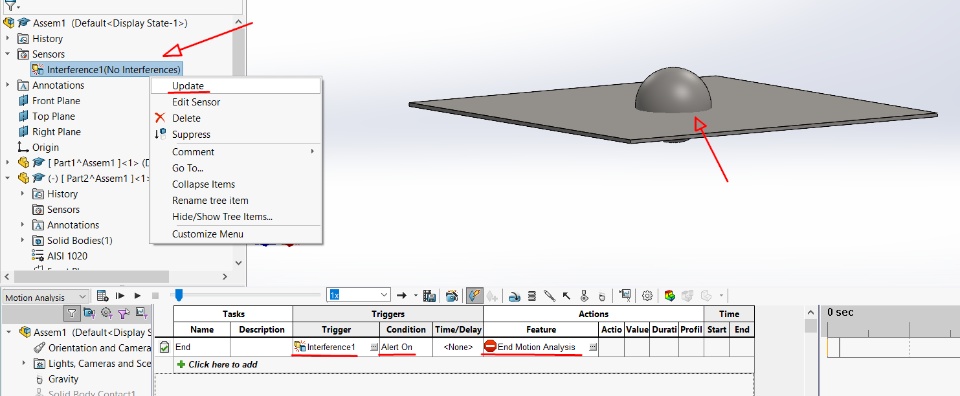Image resolution: width=960 pixels, height=396 pixels.
Task: Click the ellipsis button beside Interference1 trigger
Action: [x=374, y=347]
